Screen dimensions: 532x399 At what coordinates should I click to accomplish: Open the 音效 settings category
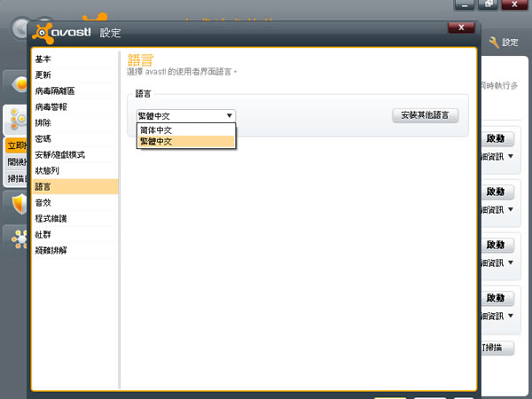pyautogui.click(x=75, y=202)
